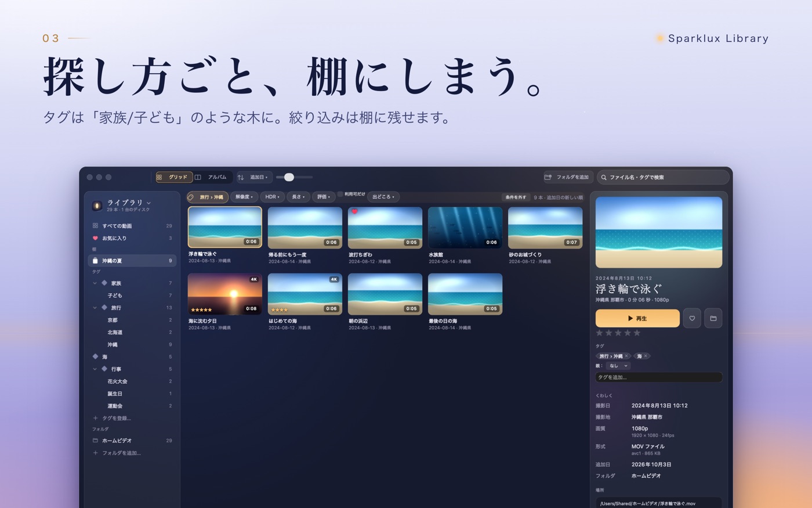Collapse the 旅行 tag tree
812x508 pixels.
coord(95,308)
